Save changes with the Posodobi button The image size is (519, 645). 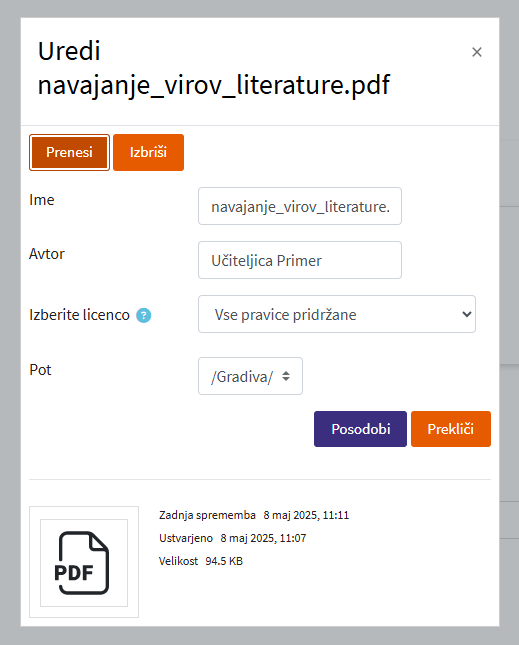click(x=360, y=429)
